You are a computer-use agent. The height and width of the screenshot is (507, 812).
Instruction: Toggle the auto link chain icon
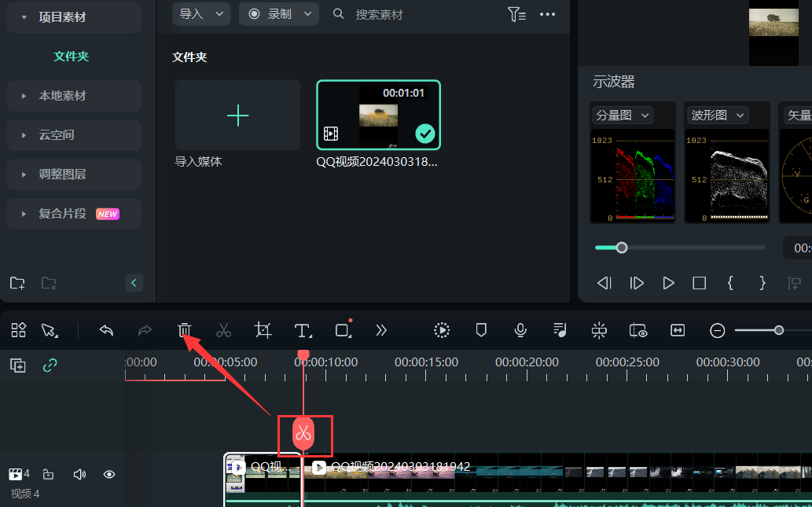coord(50,366)
